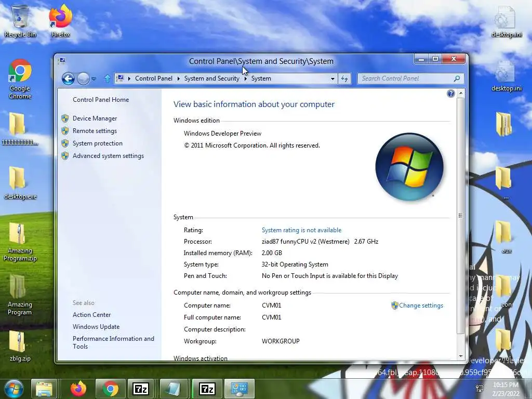This screenshot has height=399, width=532.
Task: Click the search magnifier icon
Action: tap(457, 79)
